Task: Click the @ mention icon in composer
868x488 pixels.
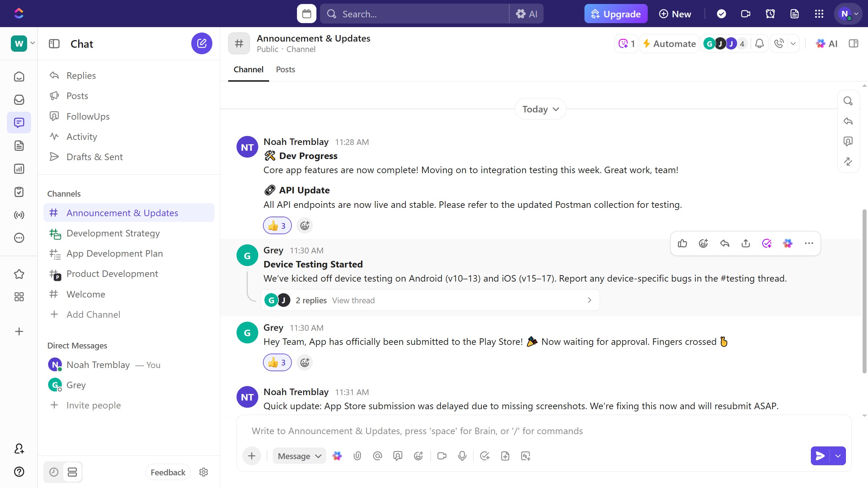Action: (377, 456)
